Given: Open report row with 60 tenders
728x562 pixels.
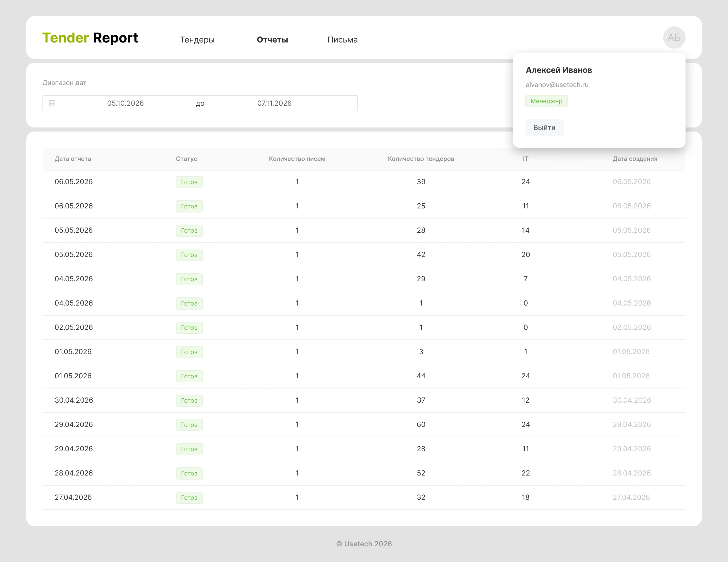Looking at the screenshot, I should (x=364, y=425).
